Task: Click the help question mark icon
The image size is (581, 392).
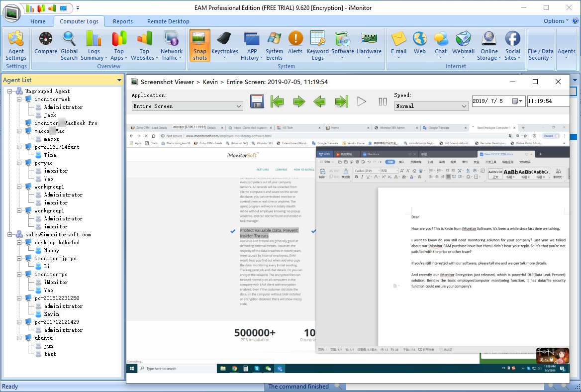Action: point(575,21)
